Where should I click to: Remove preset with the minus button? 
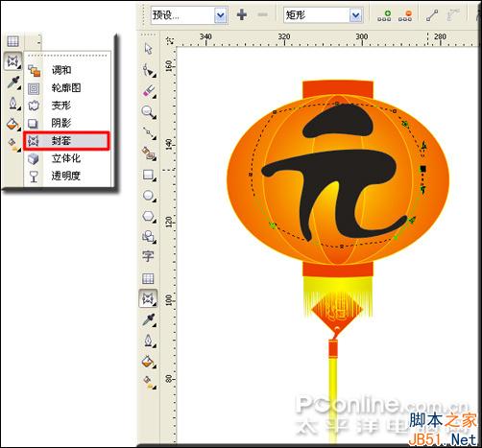point(262,14)
